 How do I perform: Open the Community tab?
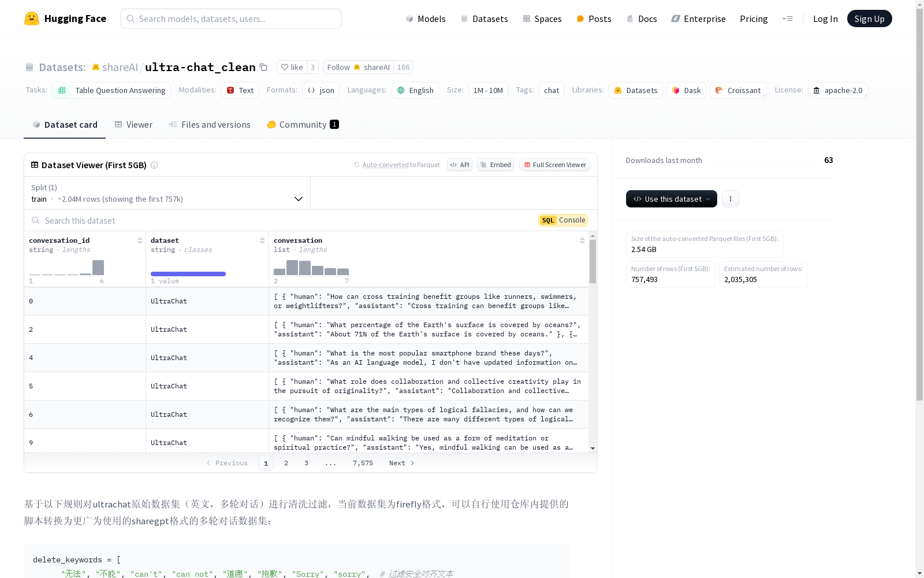tap(303, 124)
